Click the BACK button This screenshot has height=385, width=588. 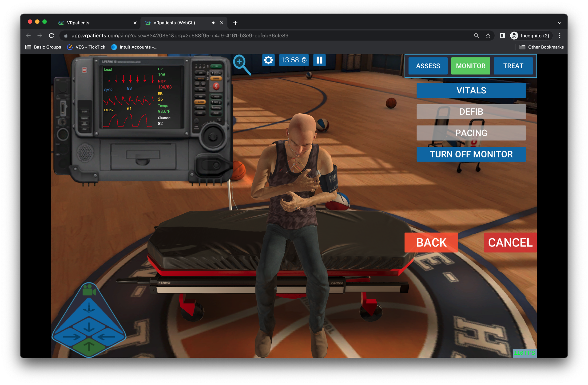click(x=431, y=242)
